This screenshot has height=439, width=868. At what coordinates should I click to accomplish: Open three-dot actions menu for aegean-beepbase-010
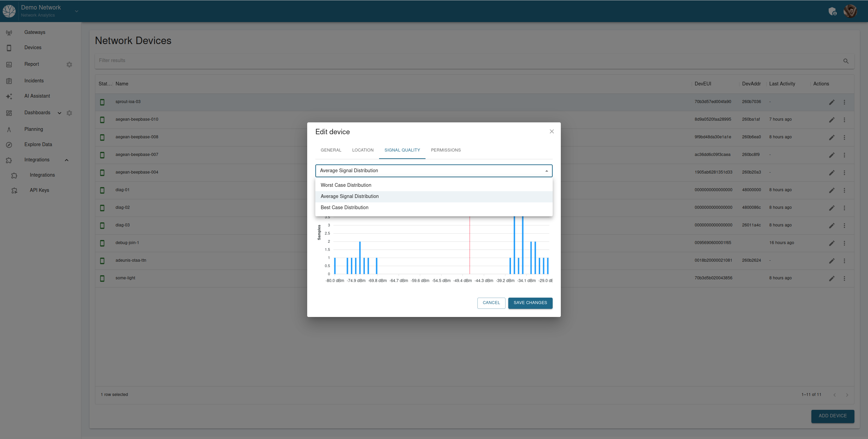coord(844,120)
